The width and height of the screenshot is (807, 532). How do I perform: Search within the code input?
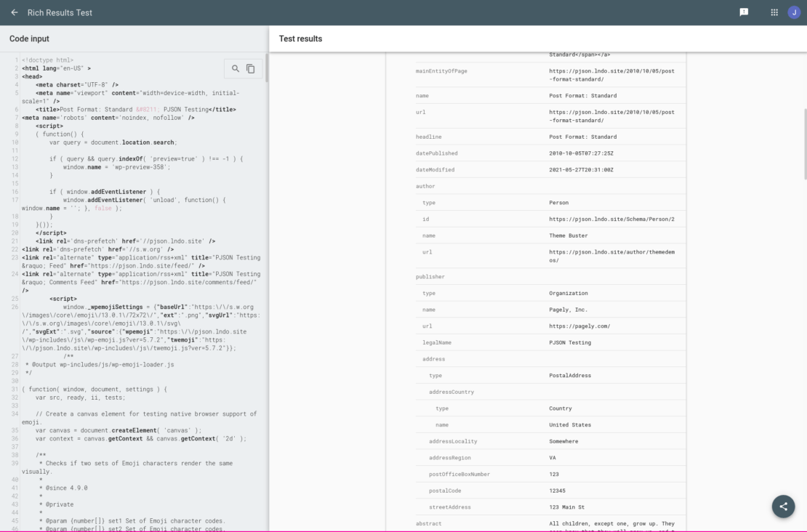[x=236, y=68]
